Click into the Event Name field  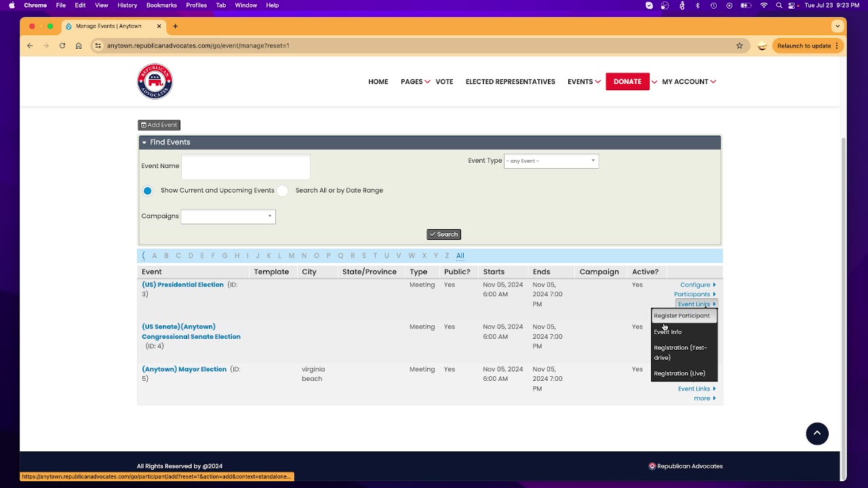[x=245, y=167]
